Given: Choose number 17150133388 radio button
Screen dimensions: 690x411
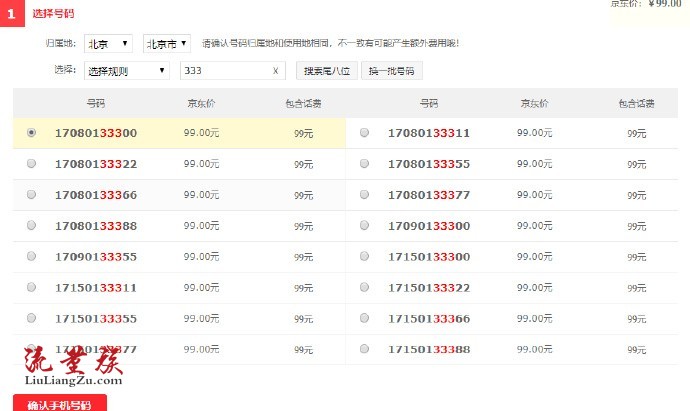Looking at the screenshot, I should [364, 349].
